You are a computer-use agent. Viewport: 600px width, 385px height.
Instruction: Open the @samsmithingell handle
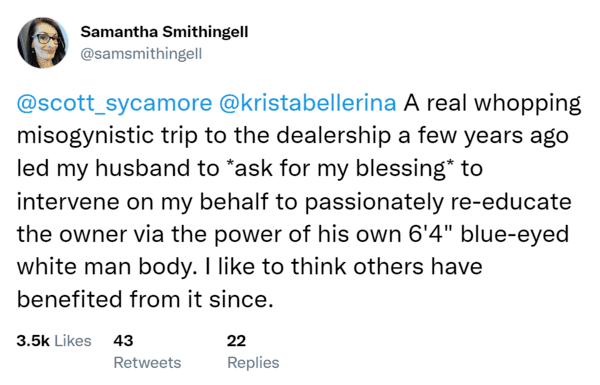[x=141, y=54]
